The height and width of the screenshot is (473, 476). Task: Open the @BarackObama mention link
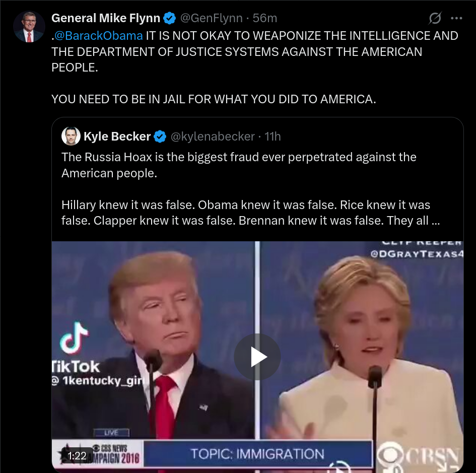(98, 36)
